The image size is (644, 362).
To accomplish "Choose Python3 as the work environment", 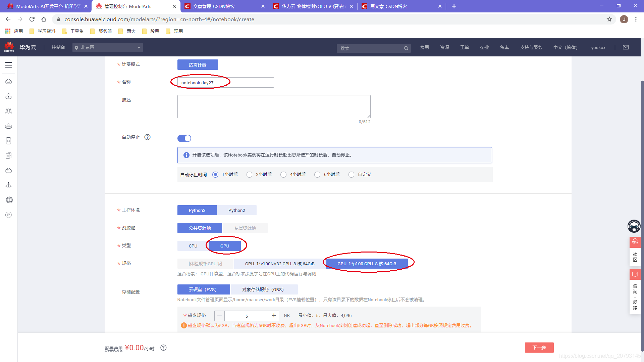I will coord(197,210).
